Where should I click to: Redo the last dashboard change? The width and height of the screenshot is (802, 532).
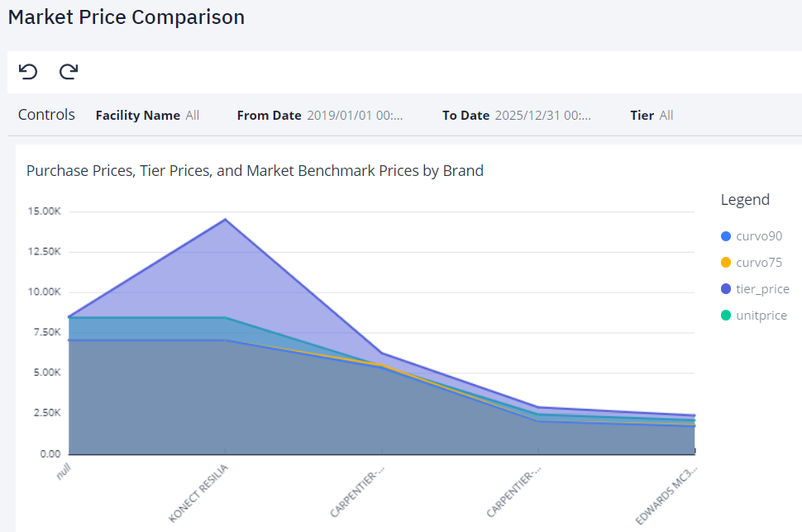coord(68,72)
